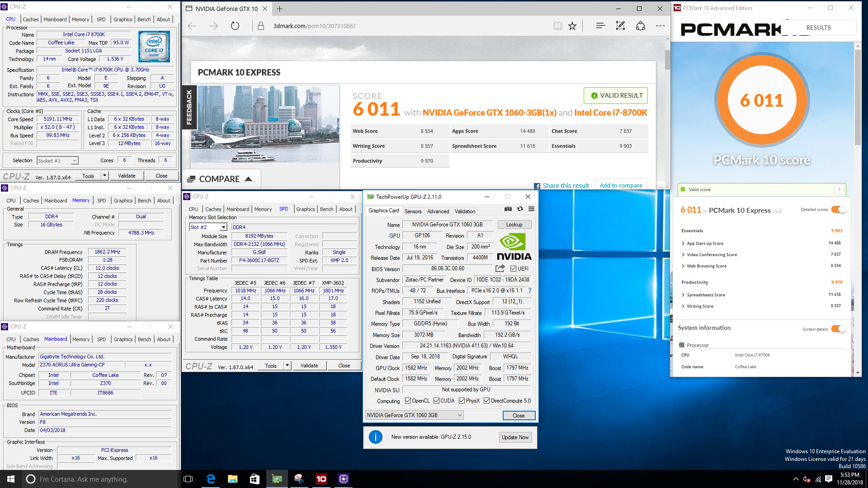Open Graphics tab in SPD CPU-Z window
This screenshot has width=868, height=488.
(x=306, y=209)
